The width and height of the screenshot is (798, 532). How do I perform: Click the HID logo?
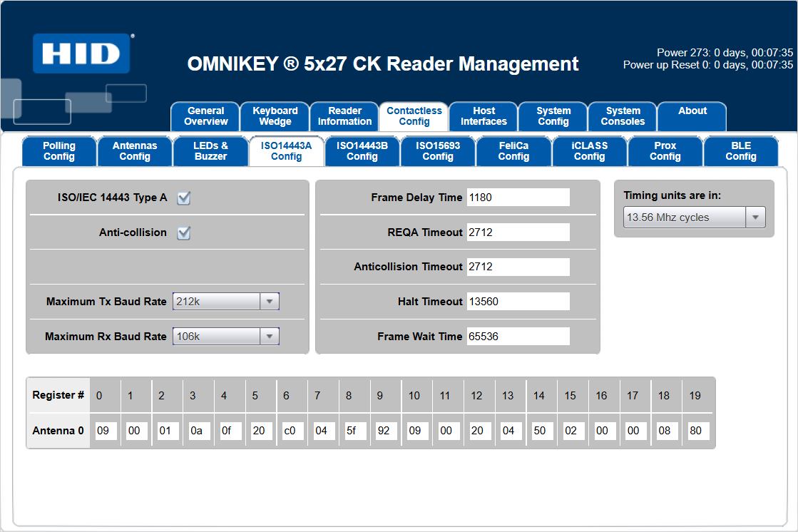[81, 53]
